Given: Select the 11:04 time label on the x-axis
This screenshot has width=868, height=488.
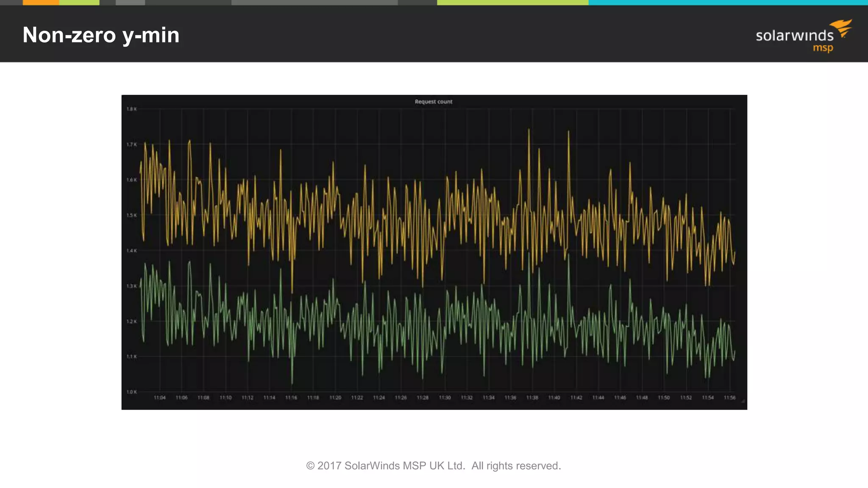Looking at the screenshot, I should pos(160,398).
